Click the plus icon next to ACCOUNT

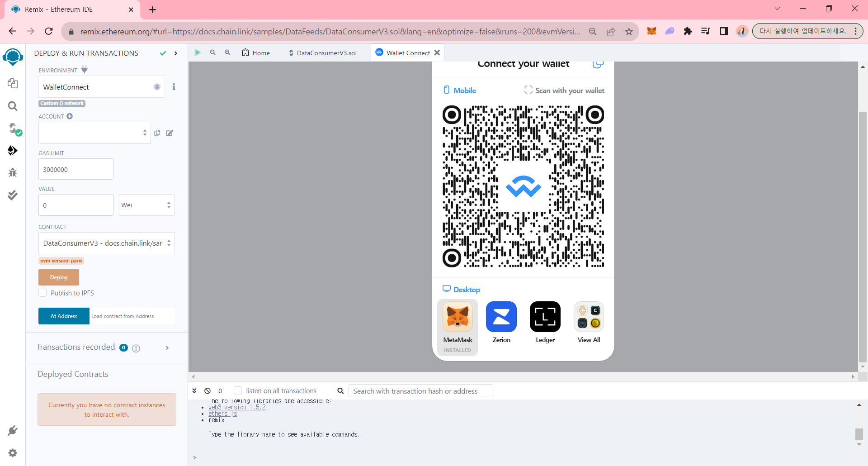70,116
